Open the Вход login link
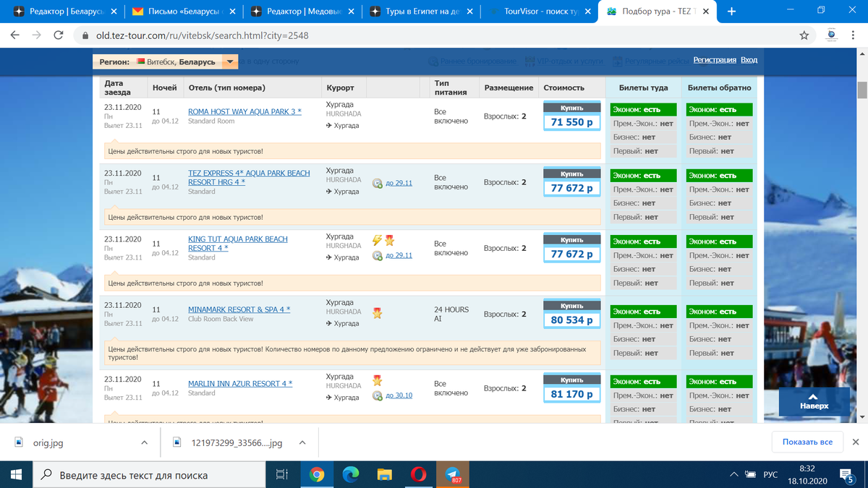 pyautogui.click(x=749, y=60)
